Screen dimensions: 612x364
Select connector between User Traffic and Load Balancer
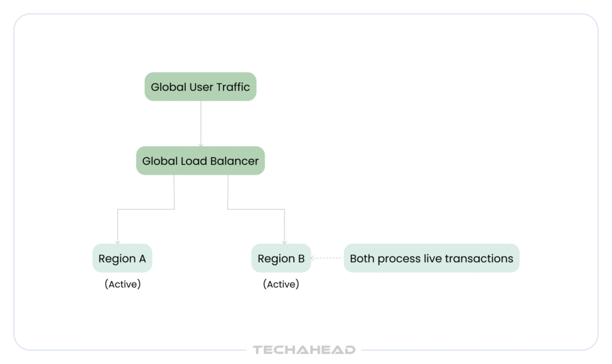click(x=201, y=123)
